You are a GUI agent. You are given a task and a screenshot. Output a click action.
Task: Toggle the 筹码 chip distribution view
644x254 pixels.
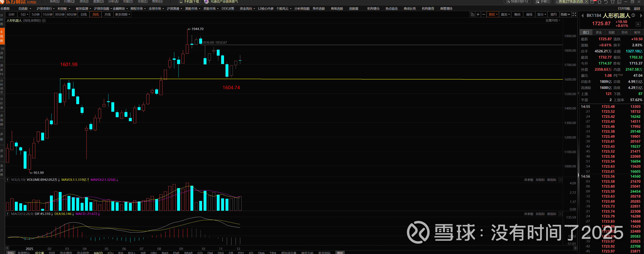tap(517, 15)
